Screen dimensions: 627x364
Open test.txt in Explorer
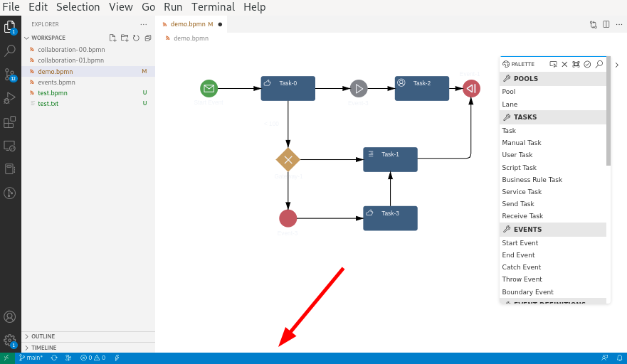88,104
